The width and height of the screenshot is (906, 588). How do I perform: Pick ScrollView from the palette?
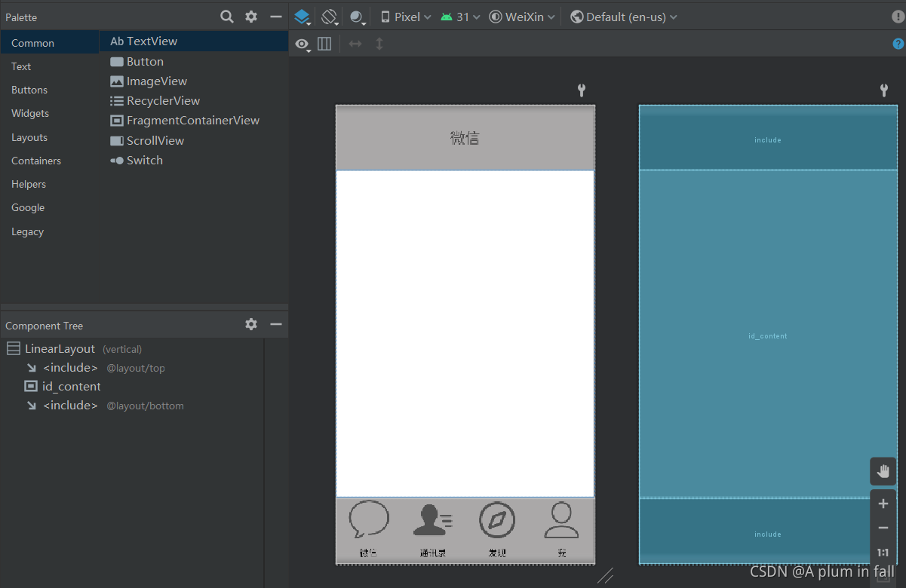194,140
